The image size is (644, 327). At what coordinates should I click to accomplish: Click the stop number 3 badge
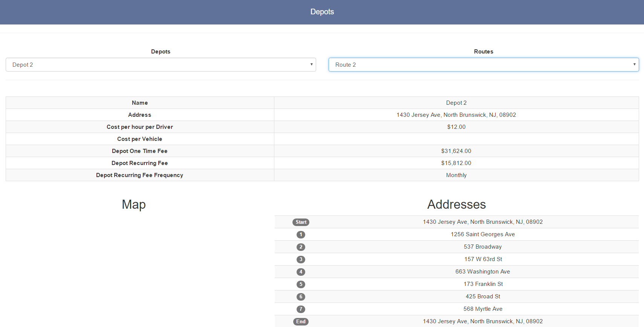click(x=301, y=260)
